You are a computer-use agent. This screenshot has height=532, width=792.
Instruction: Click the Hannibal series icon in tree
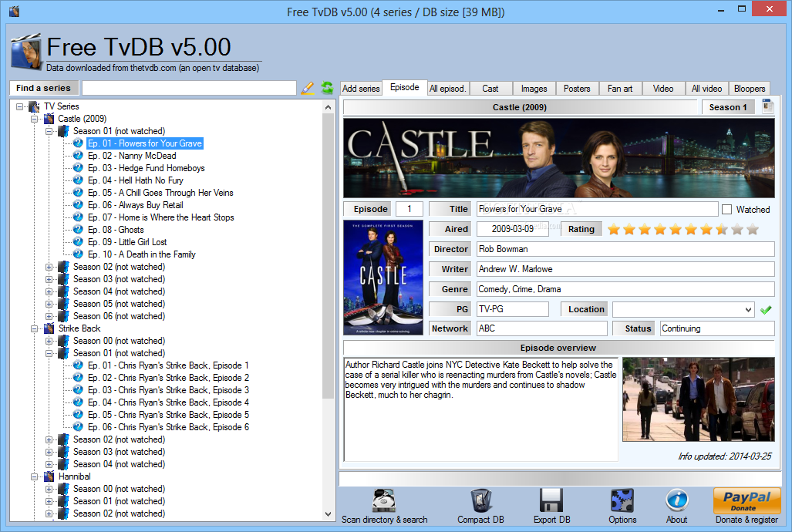click(49, 476)
